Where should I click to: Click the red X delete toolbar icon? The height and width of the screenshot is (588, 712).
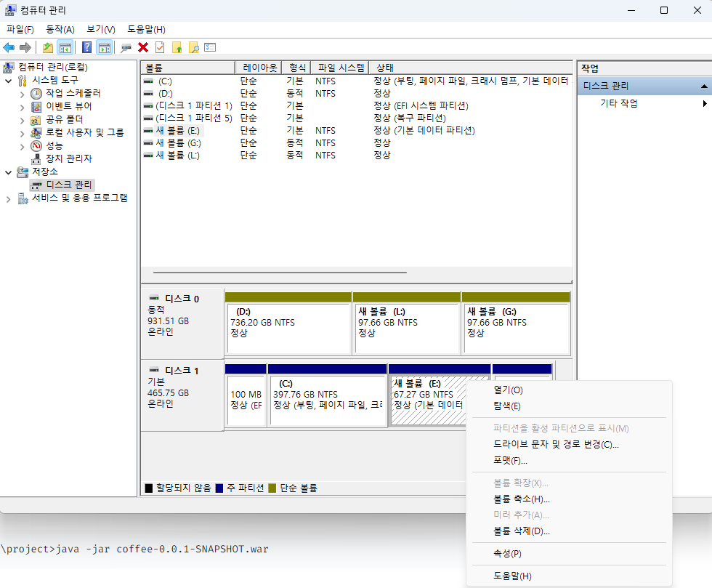[x=143, y=47]
